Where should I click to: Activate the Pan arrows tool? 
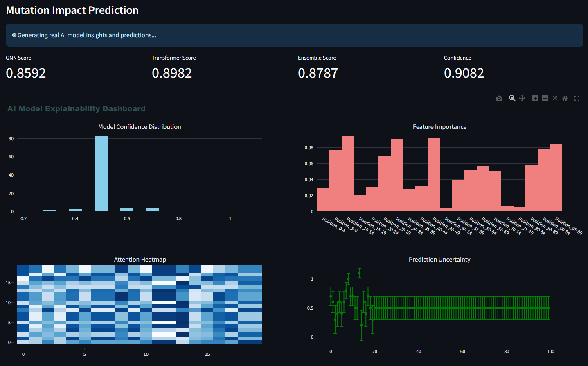[522, 98]
